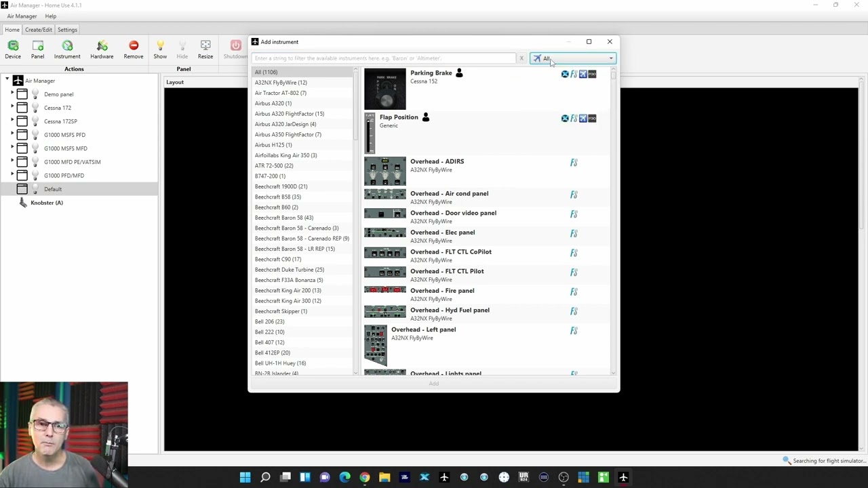Click the instrument filter text field

pos(383,58)
